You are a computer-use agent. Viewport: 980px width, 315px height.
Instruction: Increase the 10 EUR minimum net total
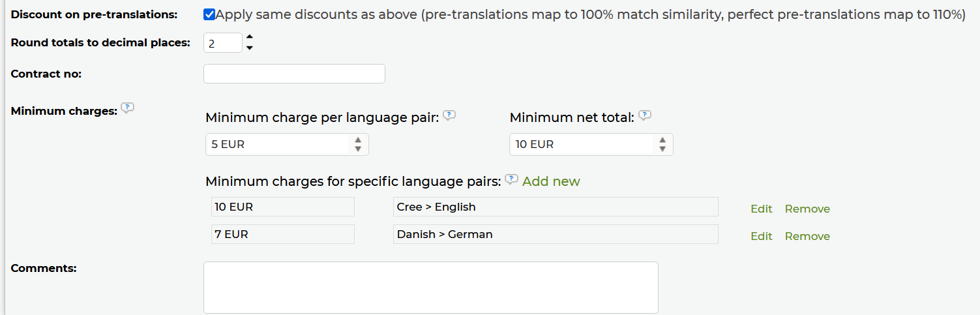coord(662,140)
